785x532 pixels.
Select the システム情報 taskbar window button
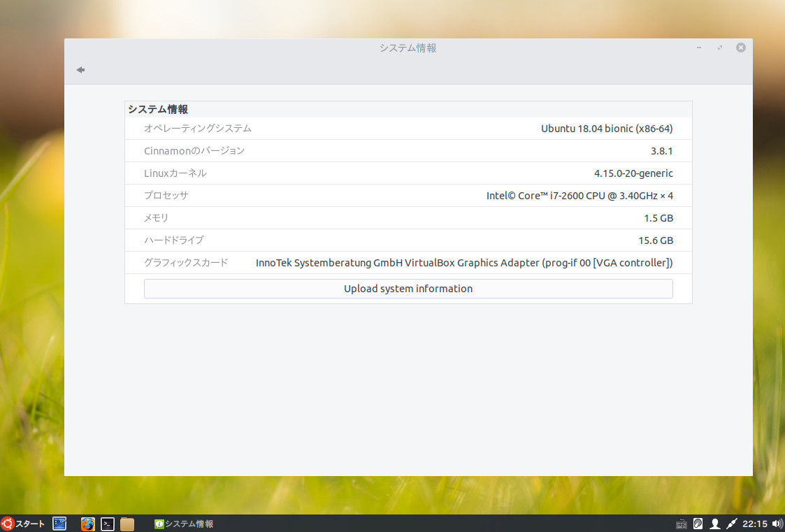pyautogui.click(x=183, y=523)
